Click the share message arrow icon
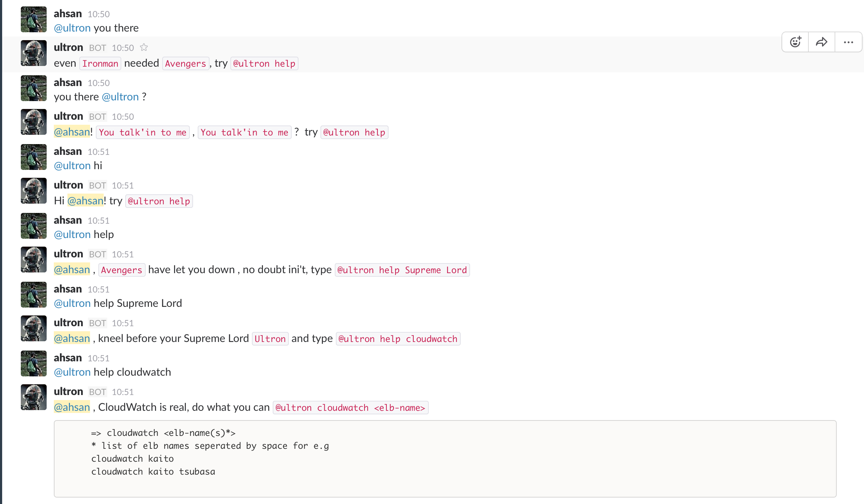Screen dimensions: 864x504 (x=821, y=42)
